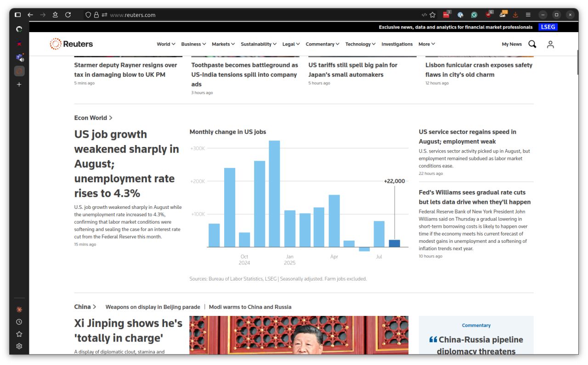Open My News
Viewport: 588px width, 365px height.
(x=512, y=44)
